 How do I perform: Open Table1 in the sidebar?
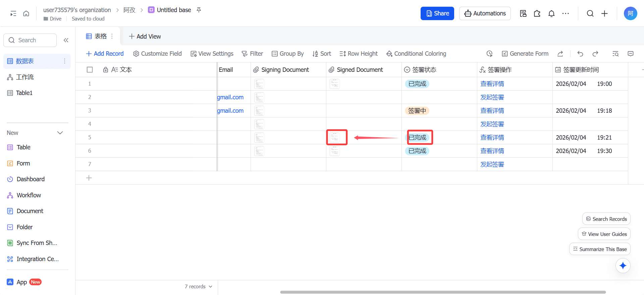(24, 93)
